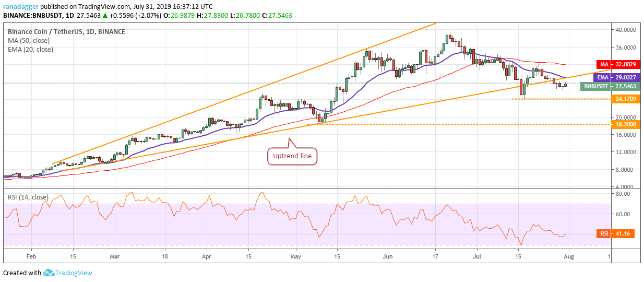The image size is (644, 282).
Task: Click the Jun label on the time axis
Action: [x=387, y=257]
